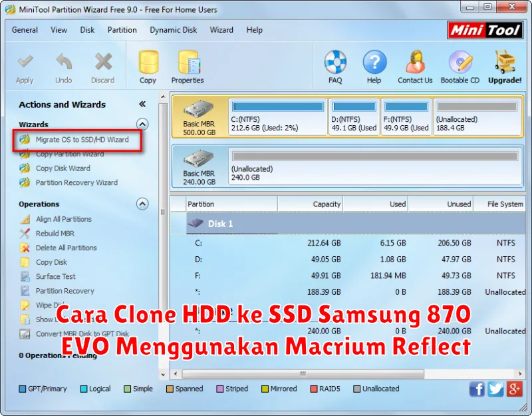
Task: Open the Facebook share icon
Action: pos(477,389)
